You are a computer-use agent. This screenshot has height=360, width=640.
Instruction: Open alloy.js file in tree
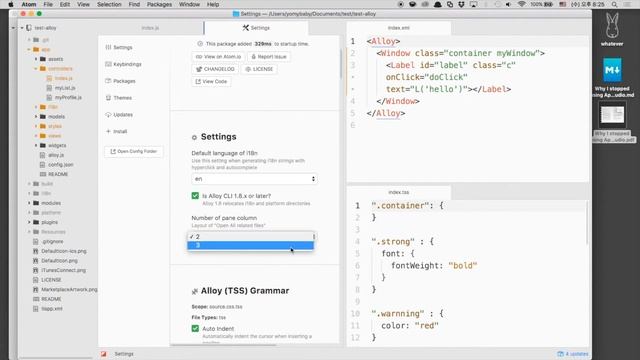tap(56, 155)
